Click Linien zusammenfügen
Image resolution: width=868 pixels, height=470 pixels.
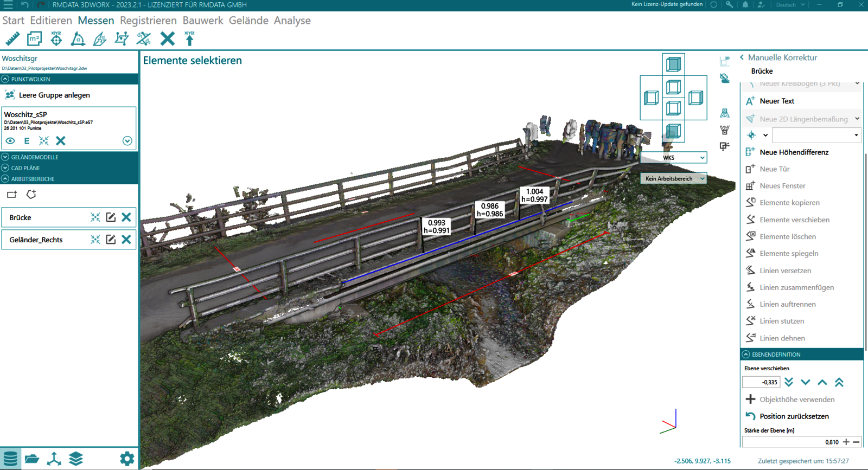pyautogui.click(x=797, y=287)
